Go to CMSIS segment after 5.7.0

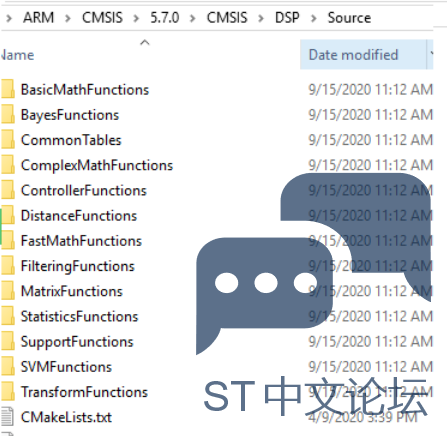[x=227, y=17]
